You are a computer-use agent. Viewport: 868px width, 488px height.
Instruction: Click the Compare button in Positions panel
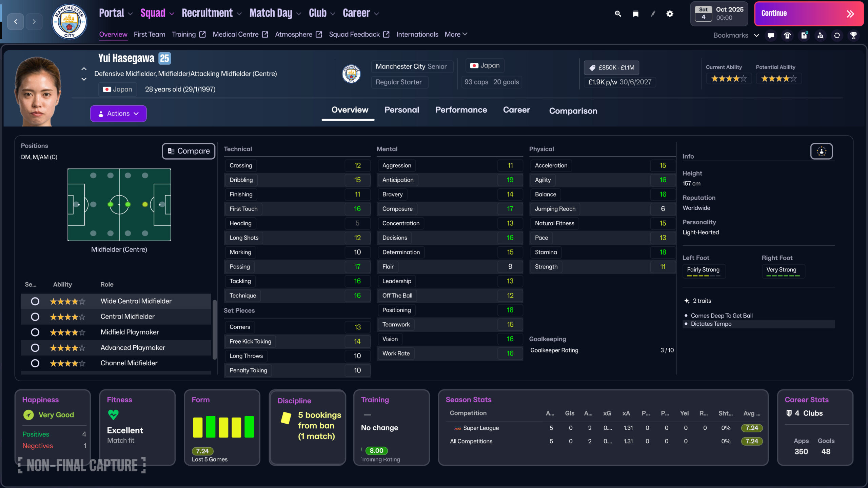pos(188,151)
